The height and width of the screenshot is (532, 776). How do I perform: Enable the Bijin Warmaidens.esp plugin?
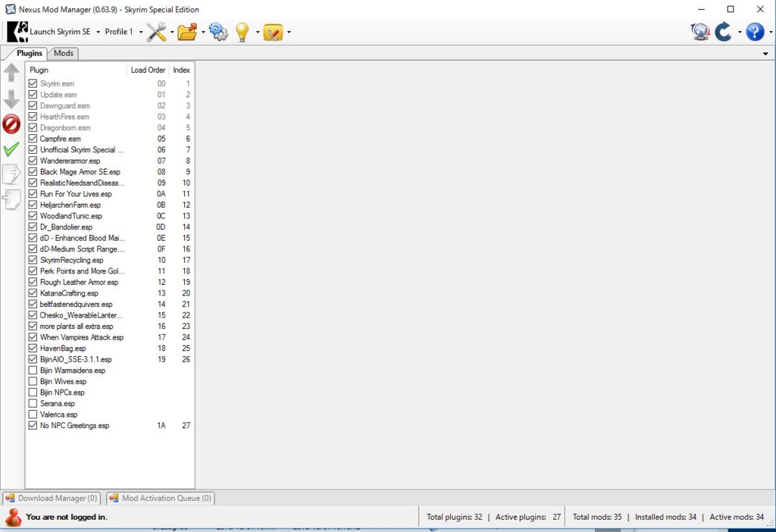[33, 370]
